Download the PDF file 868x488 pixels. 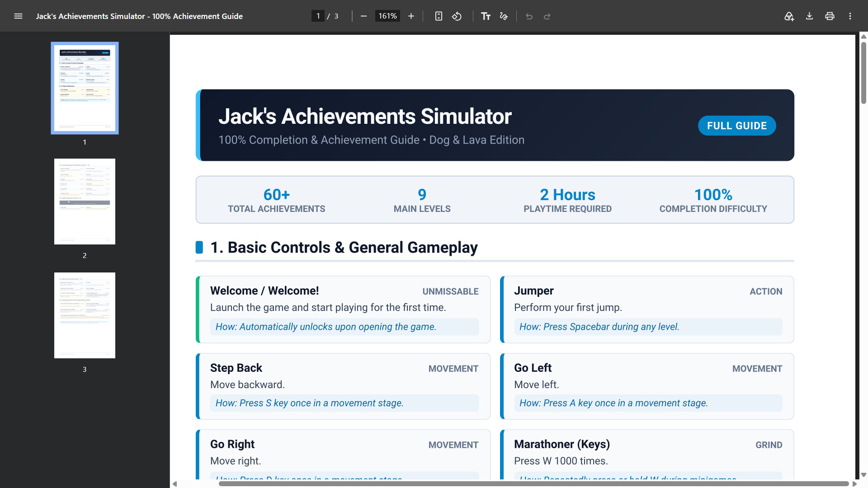(x=809, y=16)
